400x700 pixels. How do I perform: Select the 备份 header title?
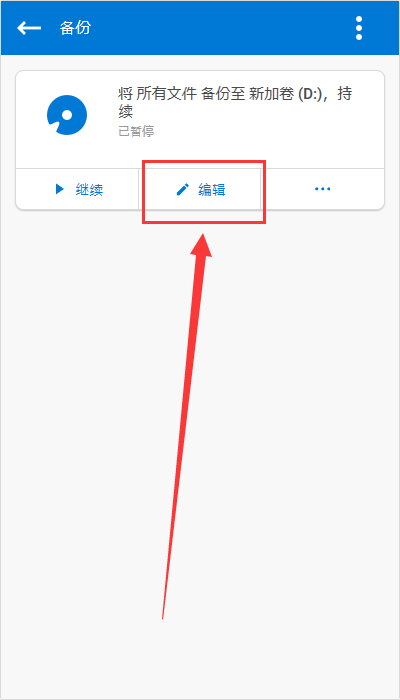coord(75,28)
